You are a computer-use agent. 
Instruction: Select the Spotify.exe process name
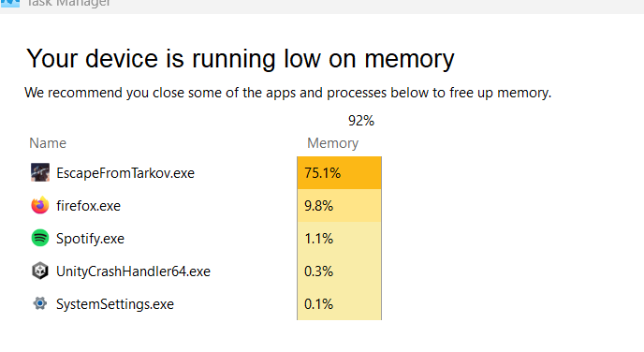[x=90, y=239]
